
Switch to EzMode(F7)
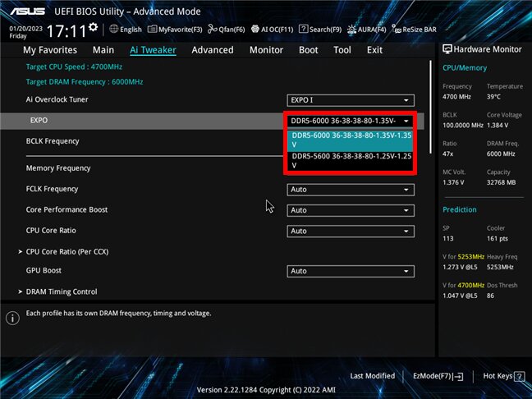pyautogui.click(x=438, y=376)
